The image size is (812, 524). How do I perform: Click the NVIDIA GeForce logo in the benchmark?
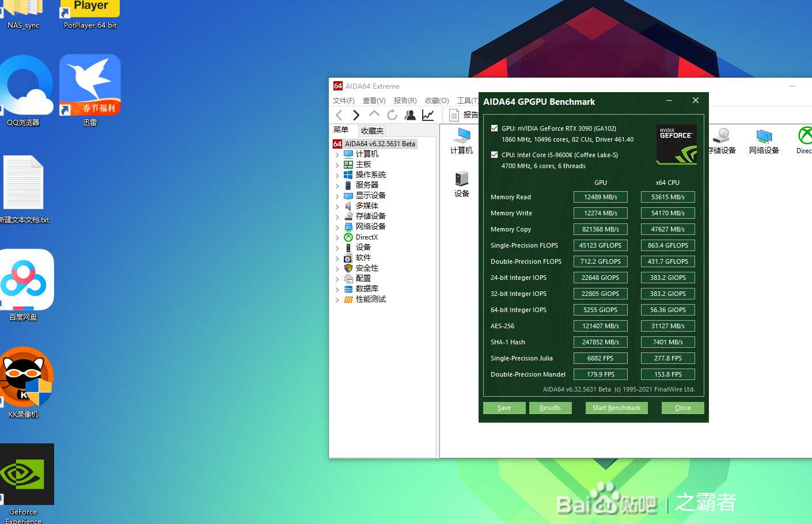[677, 145]
